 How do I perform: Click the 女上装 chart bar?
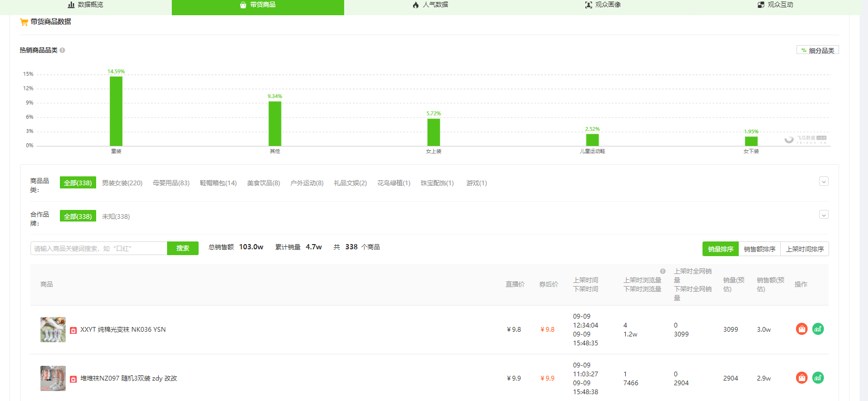433,132
